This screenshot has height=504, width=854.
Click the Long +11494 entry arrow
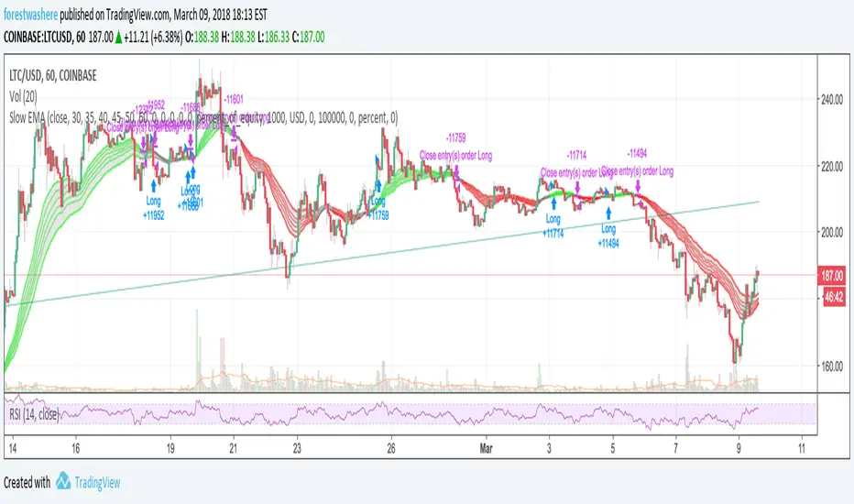608,214
